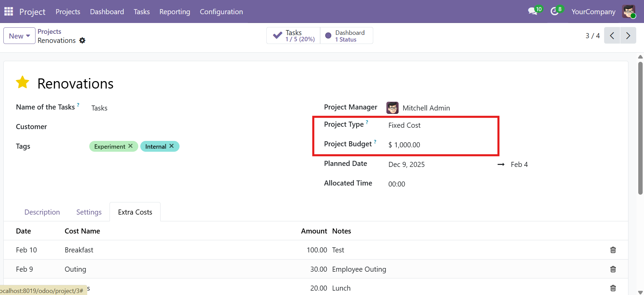
Task: Open the activities clock icon
Action: (x=554, y=11)
